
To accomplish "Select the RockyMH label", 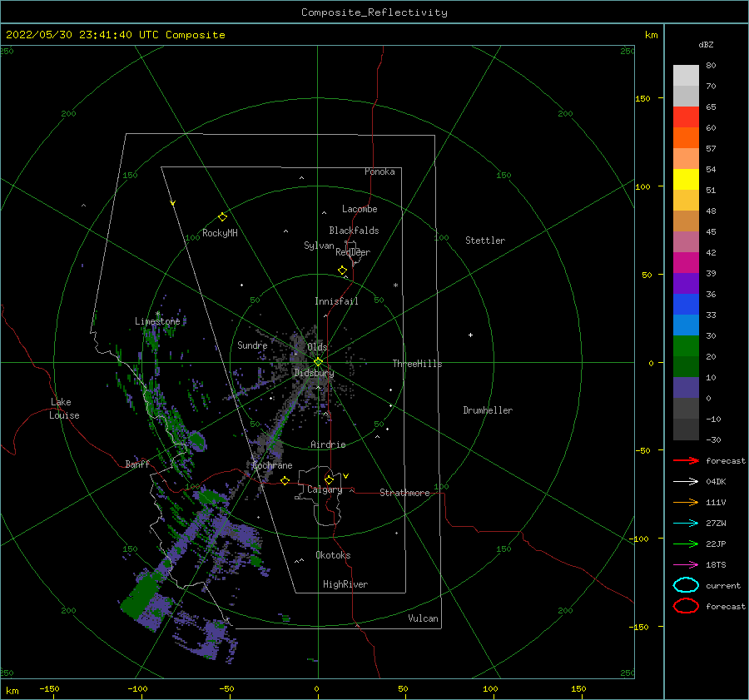I will pos(220,233).
